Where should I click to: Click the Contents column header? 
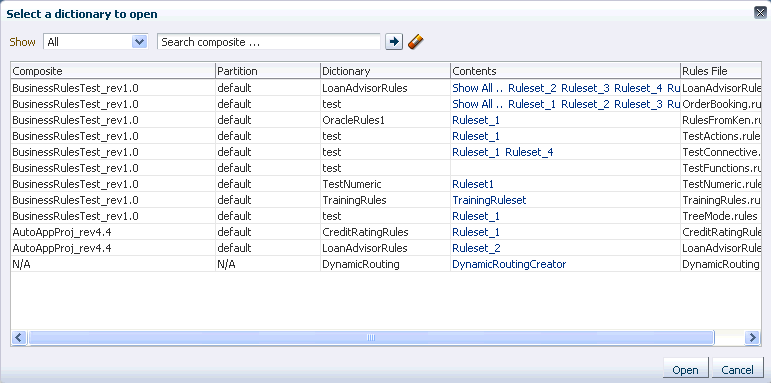click(565, 71)
